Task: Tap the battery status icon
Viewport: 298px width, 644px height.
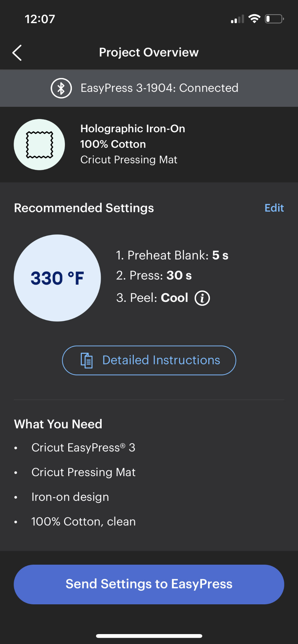Action: pos(274,19)
